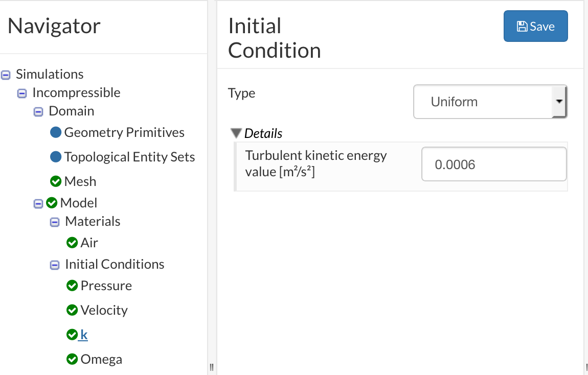This screenshot has width=588, height=375.
Task: Grab the panel divider handle at the bottom
Action: [211, 367]
